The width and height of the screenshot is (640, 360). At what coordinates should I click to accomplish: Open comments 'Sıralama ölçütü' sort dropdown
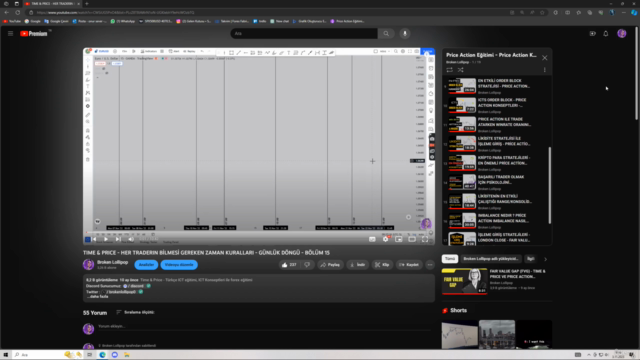click(x=136, y=312)
